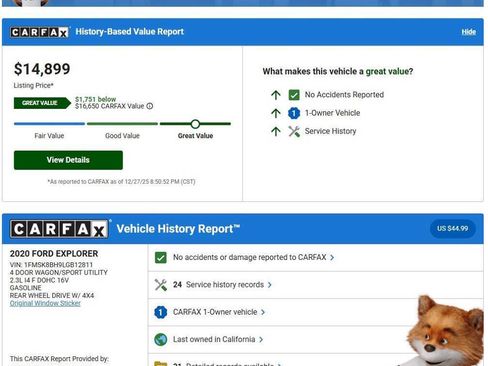Image resolution: width=488 pixels, height=366 pixels.
Task: Click the up arrow next to Service History
Action: click(x=276, y=131)
